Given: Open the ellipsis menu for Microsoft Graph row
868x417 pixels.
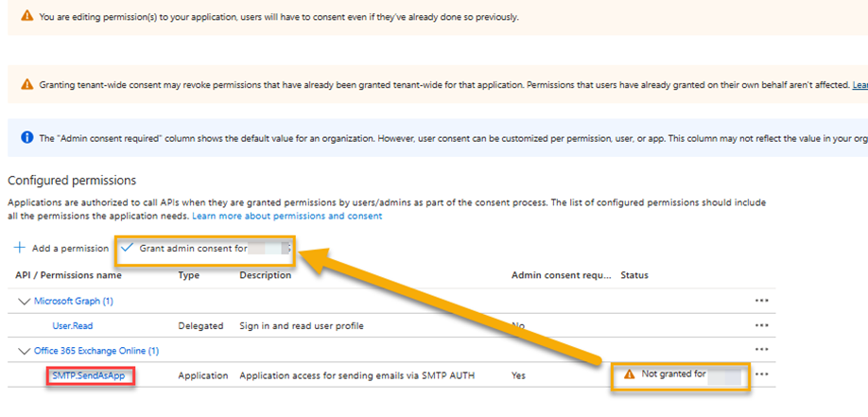Looking at the screenshot, I should (x=762, y=301).
